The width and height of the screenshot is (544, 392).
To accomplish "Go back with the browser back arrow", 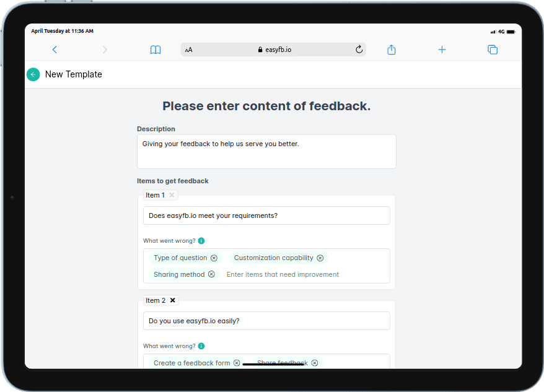I will point(55,50).
